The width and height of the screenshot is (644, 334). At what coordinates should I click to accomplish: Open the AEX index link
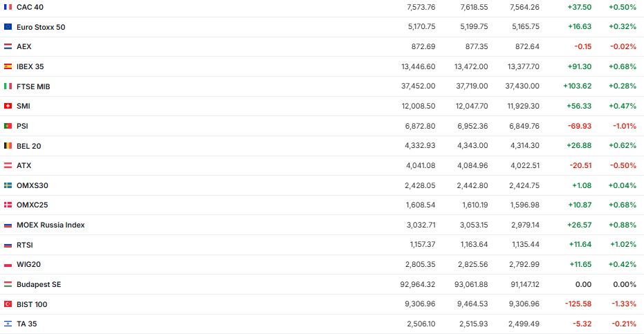24,46
